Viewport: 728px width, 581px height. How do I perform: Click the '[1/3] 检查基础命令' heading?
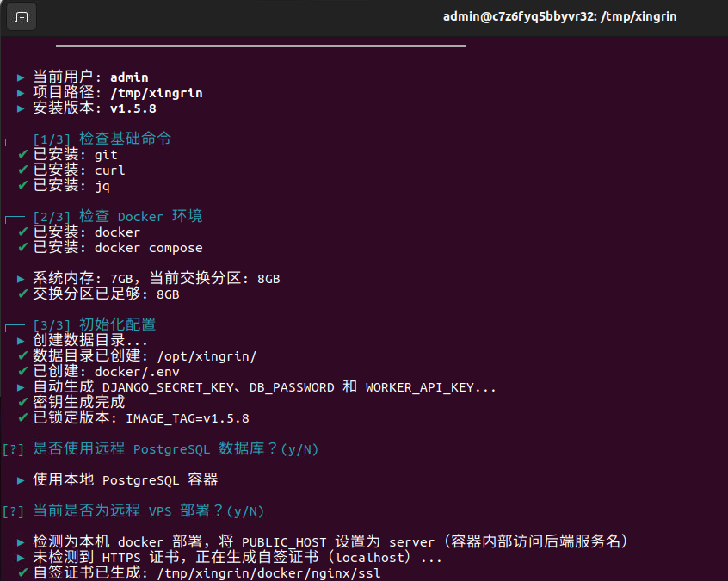click(89, 139)
